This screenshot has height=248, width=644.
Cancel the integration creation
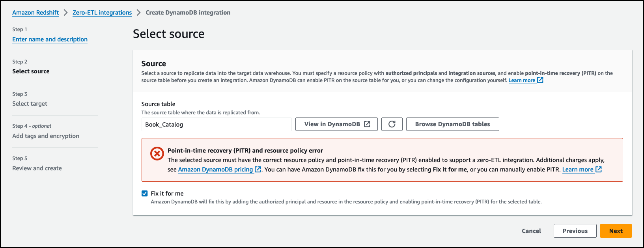click(531, 231)
